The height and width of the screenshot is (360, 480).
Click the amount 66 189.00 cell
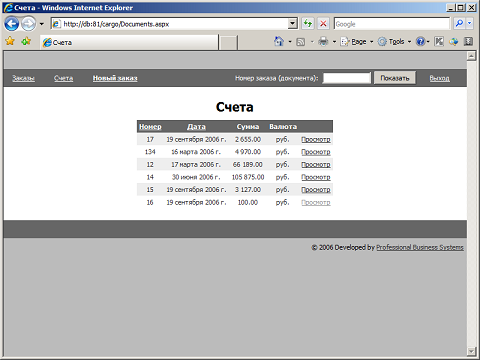(248, 165)
